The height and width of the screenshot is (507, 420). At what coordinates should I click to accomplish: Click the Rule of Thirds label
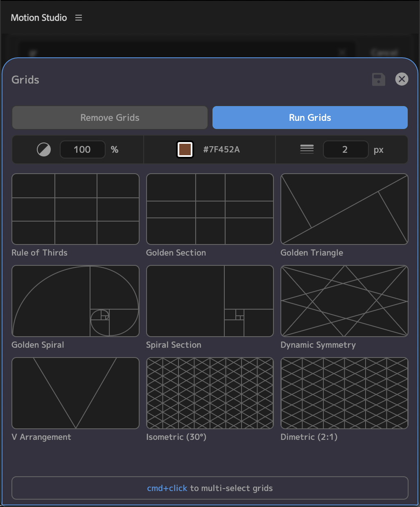tap(39, 253)
